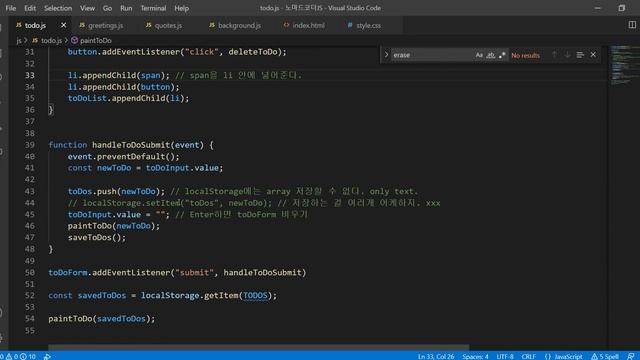Open the background.js tab
The image size is (640, 360).
pyautogui.click(x=239, y=25)
